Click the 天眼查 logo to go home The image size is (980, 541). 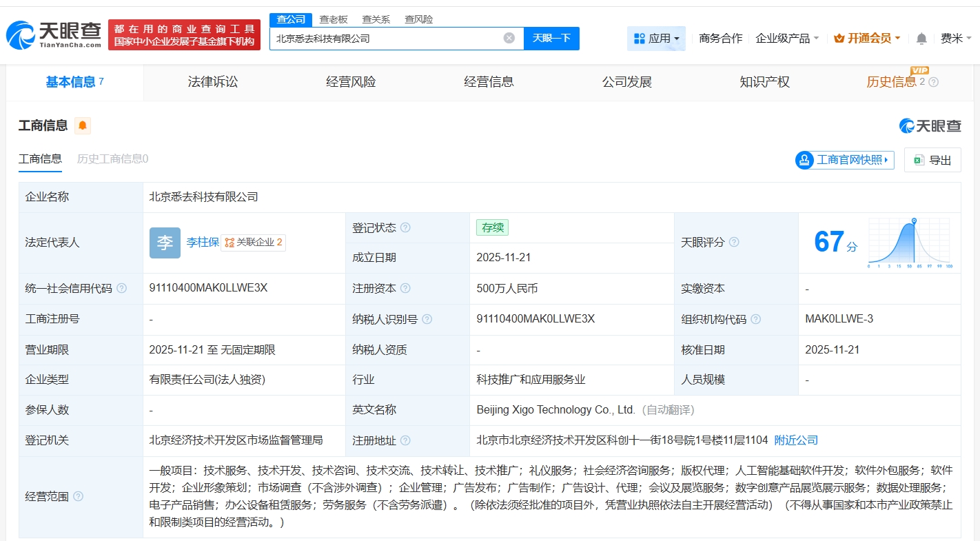54,34
